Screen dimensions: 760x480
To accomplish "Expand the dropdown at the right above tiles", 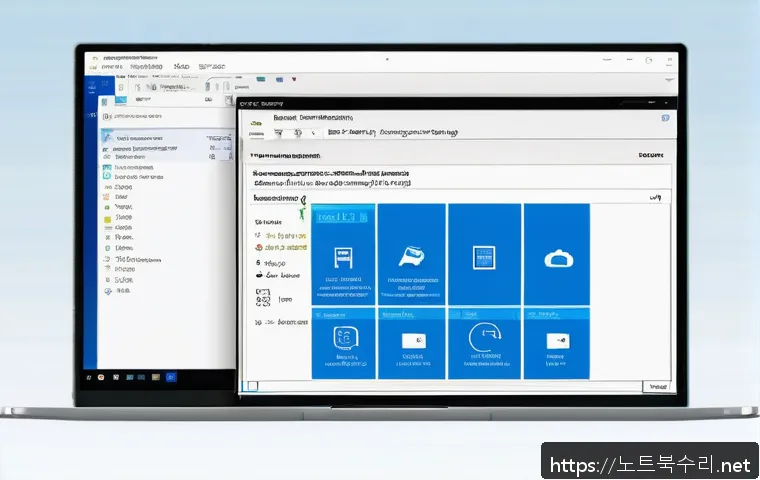I will pos(655,198).
